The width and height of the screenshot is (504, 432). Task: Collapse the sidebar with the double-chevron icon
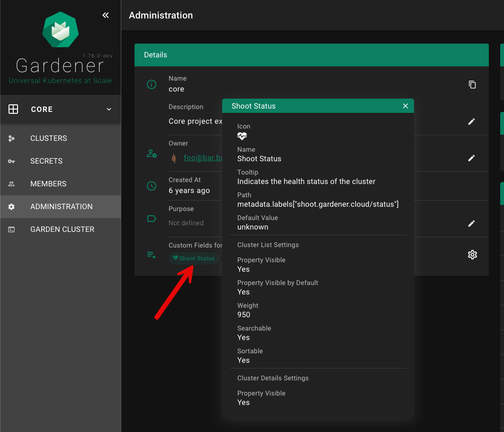(106, 15)
